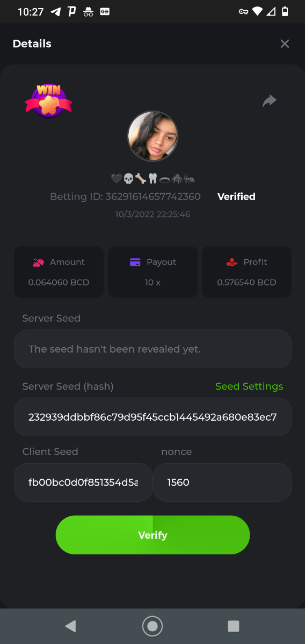Tap the Android recent apps square
Screen dimensions: 305x644
pyautogui.click(x=234, y=626)
